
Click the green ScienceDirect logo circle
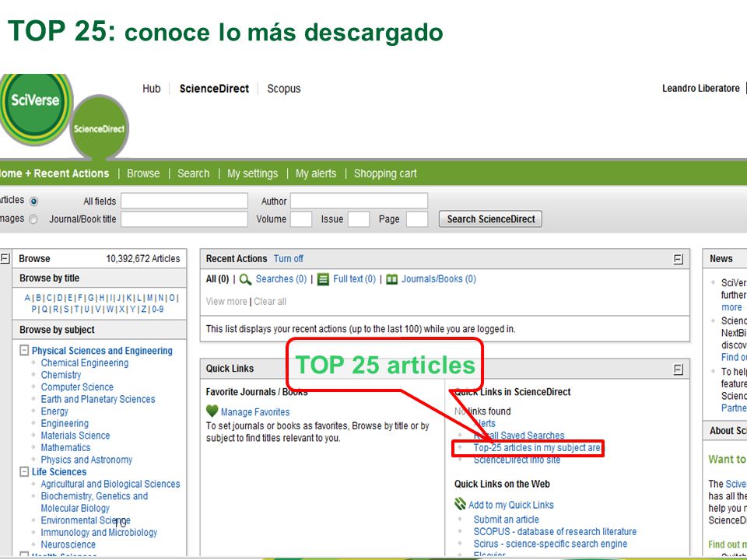coord(99,127)
